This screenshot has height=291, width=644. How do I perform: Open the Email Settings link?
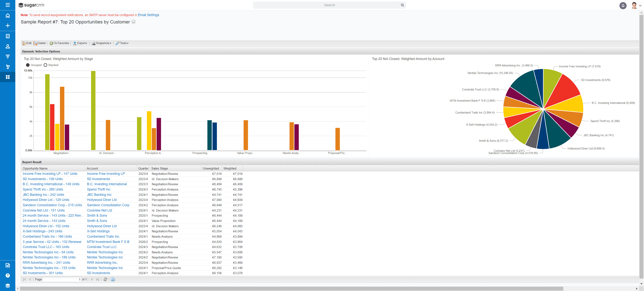tap(148, 15)
